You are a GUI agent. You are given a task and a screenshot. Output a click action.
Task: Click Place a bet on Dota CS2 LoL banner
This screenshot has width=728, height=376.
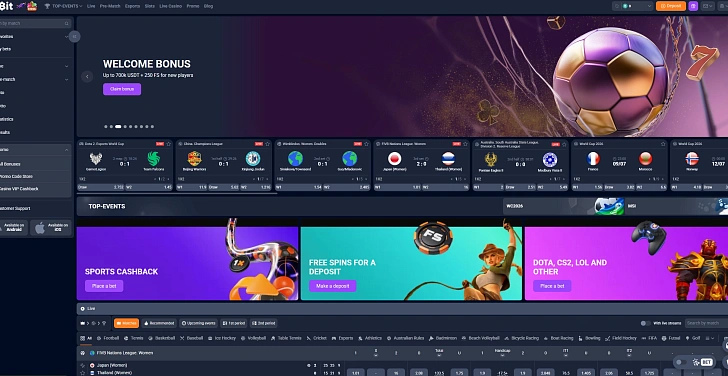click(552, 286)
